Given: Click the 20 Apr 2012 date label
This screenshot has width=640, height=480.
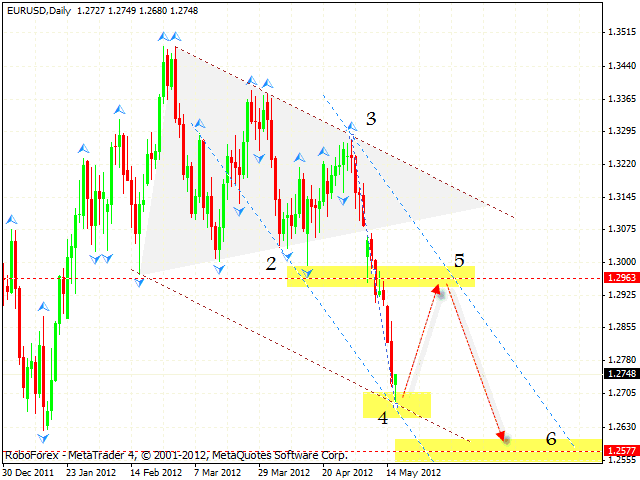Looking at the screenshot, I should 348,473.
